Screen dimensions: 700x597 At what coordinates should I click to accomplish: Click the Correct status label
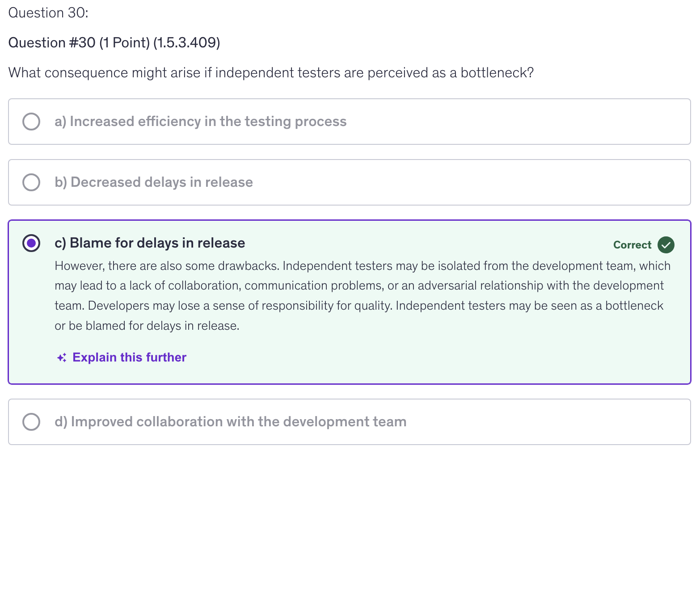[x=632, y=245]
